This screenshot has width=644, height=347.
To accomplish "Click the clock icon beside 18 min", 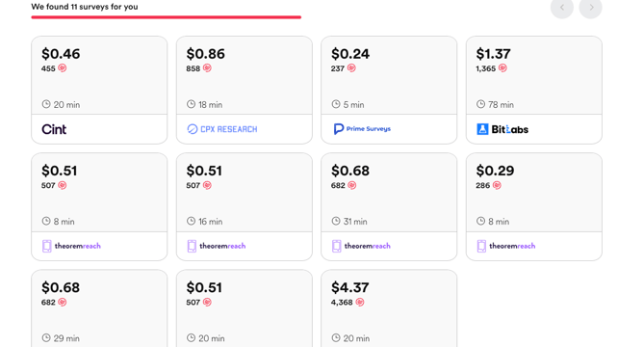I will pos(191,104).
